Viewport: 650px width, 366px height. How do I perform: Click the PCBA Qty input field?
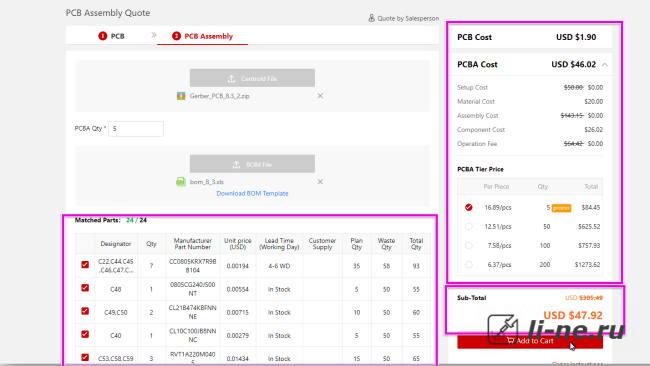(136, 129)
